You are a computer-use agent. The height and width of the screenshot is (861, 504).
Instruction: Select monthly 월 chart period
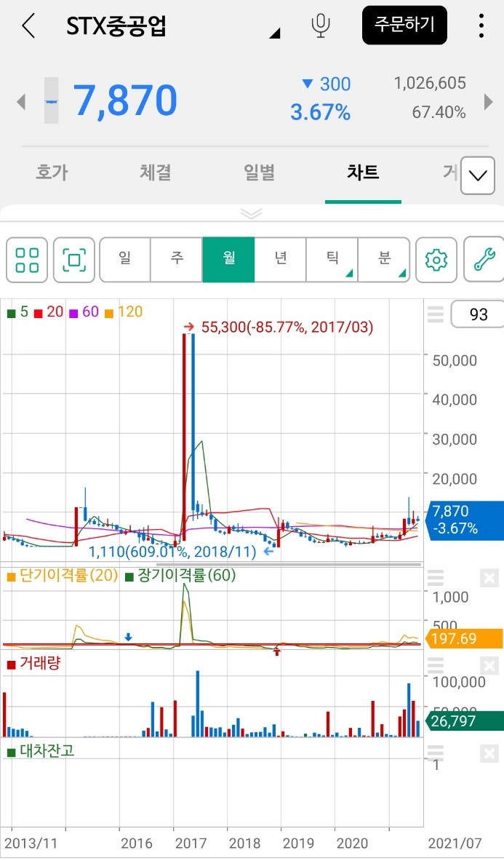tap(228, 260)
